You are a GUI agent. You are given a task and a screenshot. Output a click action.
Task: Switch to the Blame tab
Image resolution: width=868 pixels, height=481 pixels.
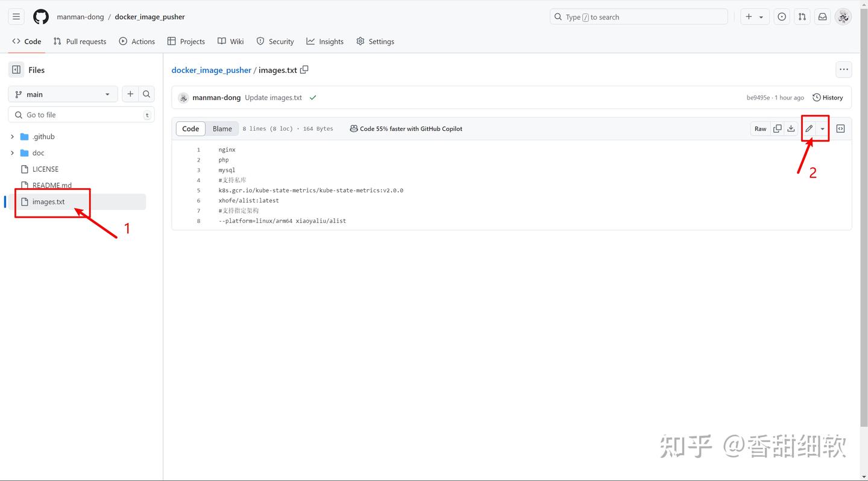click(x=222, y=128)
